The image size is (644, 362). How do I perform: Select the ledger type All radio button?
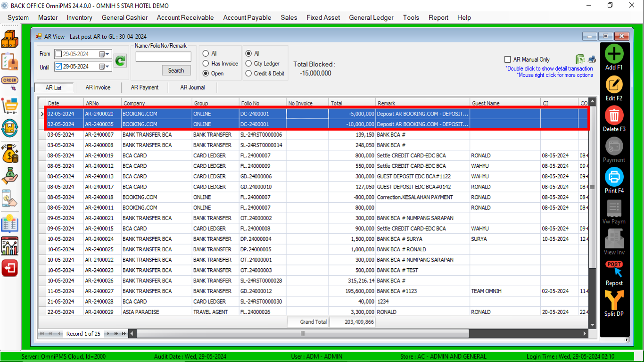pos(248,53)
